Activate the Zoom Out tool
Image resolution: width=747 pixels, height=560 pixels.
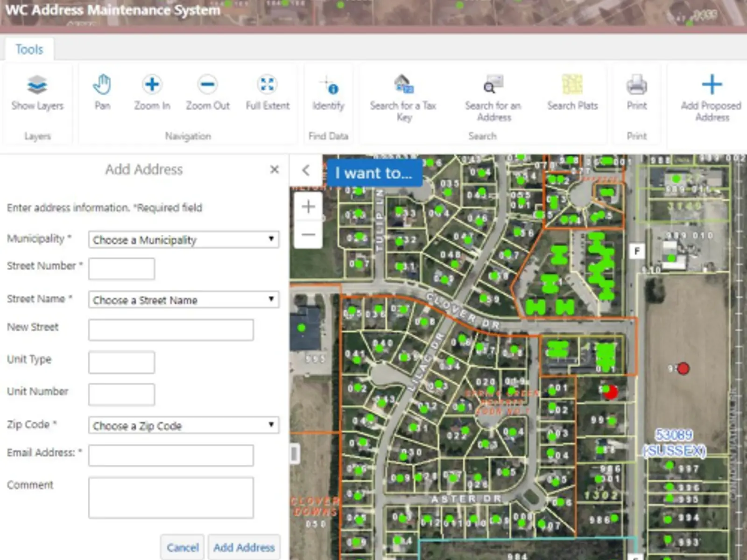coord(208,92)
